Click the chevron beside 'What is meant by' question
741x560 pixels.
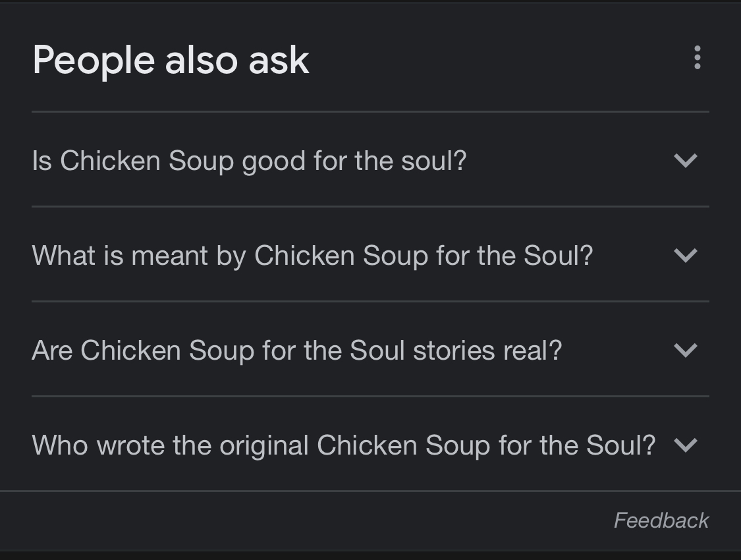click(x=686, y=255)
